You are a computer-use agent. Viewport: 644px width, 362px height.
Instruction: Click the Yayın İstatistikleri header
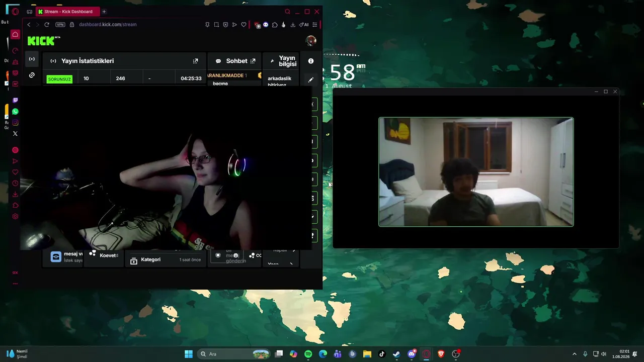point(124,61)
